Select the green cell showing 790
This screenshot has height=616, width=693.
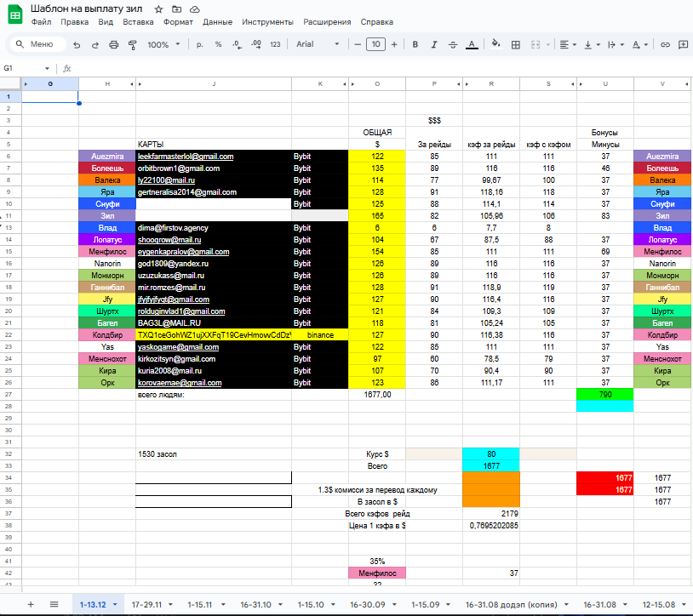(x=605, y=394)
